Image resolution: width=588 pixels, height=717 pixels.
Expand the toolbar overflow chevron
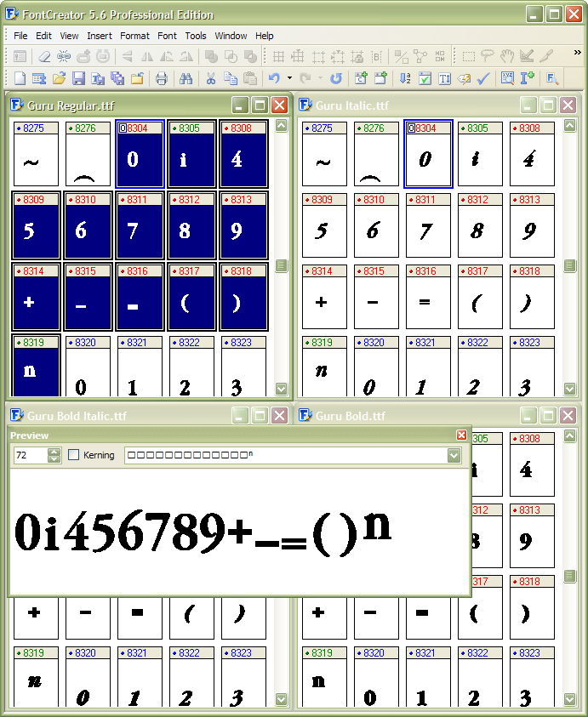point(578,53)
